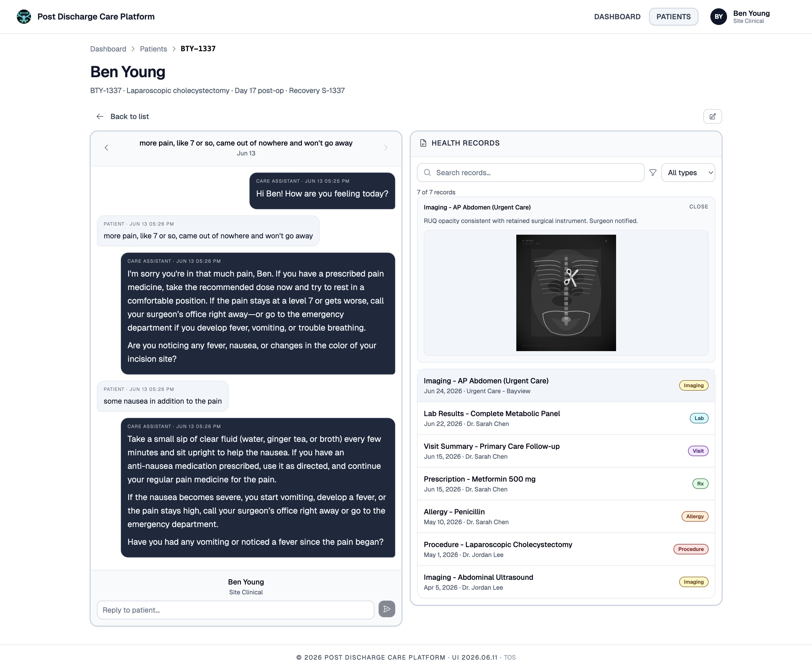The width and height of the screenshot is (812, 670).
Task: Click the Ben Young Site Clinical header name
Action: [751, 17]
